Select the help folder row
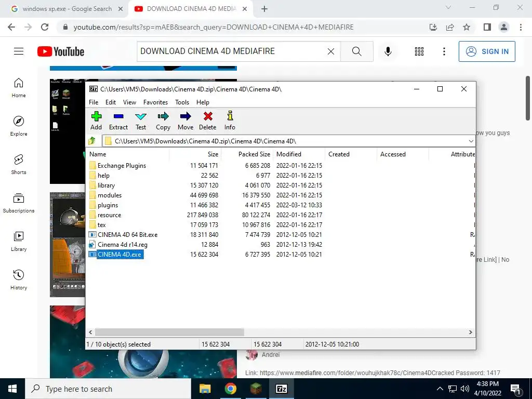This screenshot has width=532, height=399. 103,176
